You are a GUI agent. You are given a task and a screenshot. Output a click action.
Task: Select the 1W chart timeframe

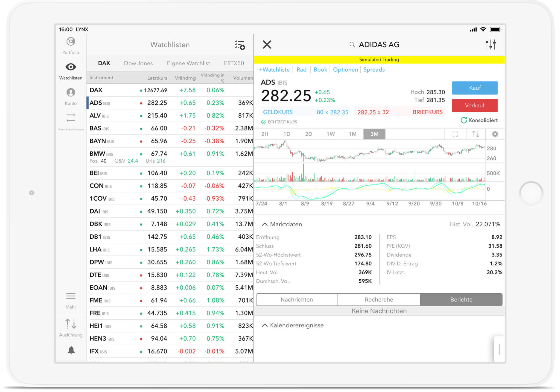(331, 134)
